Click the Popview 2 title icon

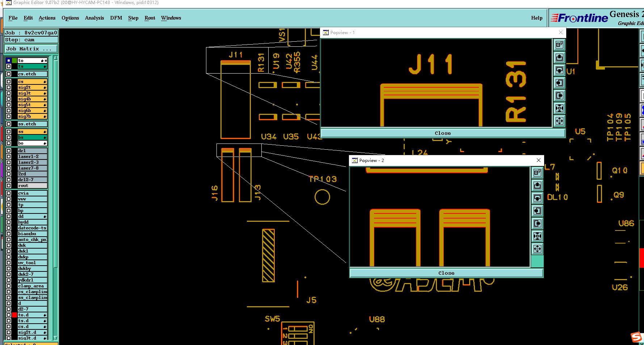355,161
